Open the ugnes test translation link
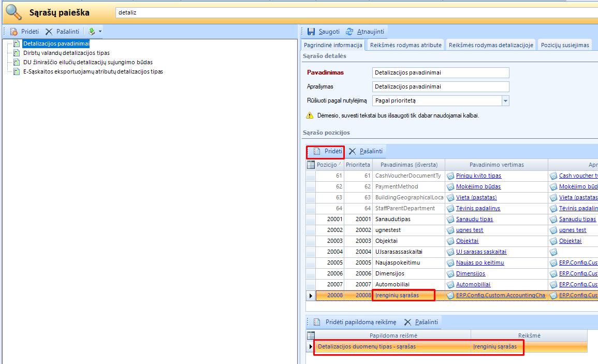 pyautogui.click(x=470, y=230)
